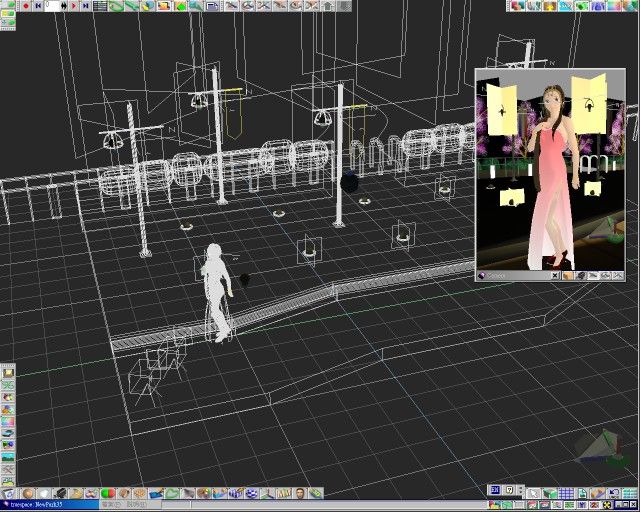Open the EN language indicator in tray
Image resolution: width=640 pixels, height=512 pixels.
[494, 489]
